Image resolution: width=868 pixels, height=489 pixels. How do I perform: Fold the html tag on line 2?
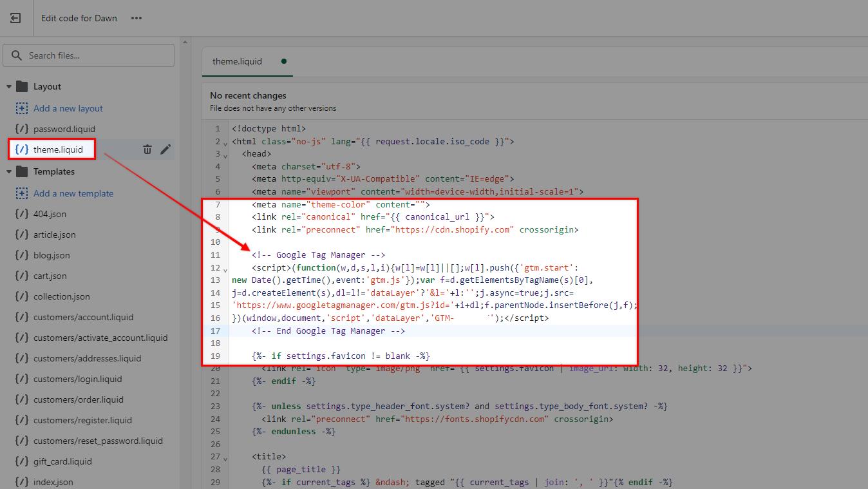click(x=225, y=142)
